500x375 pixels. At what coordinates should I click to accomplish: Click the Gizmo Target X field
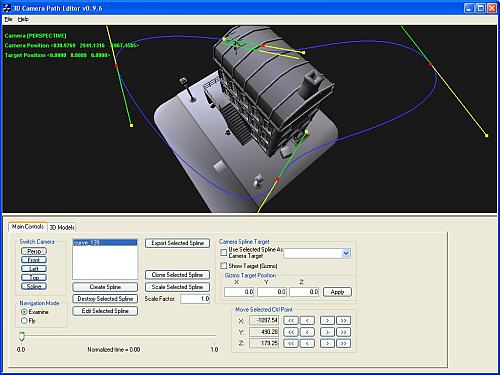tap(239, 292)
